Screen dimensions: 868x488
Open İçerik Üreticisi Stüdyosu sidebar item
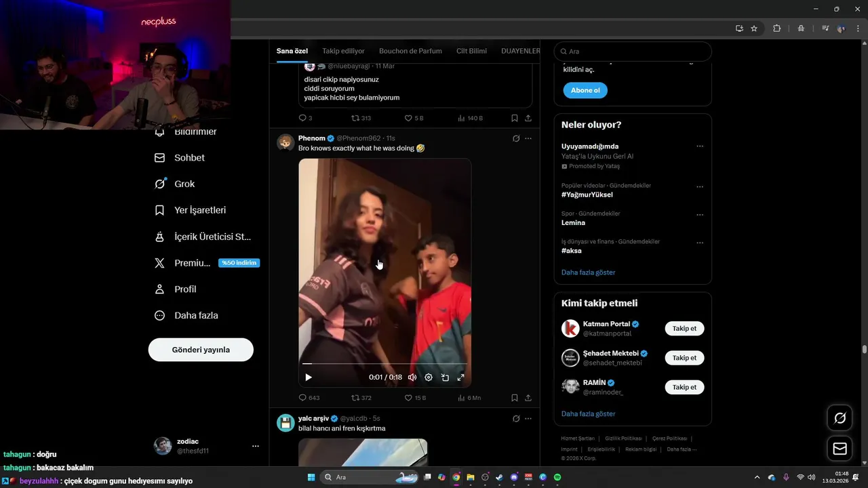(x=203, y=237)
